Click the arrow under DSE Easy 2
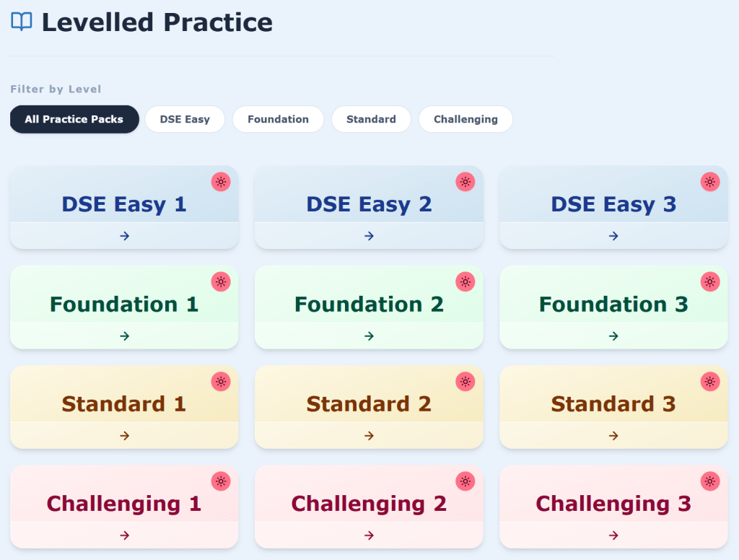Viewport: 739px width, 560px height. tap(369, 236)
